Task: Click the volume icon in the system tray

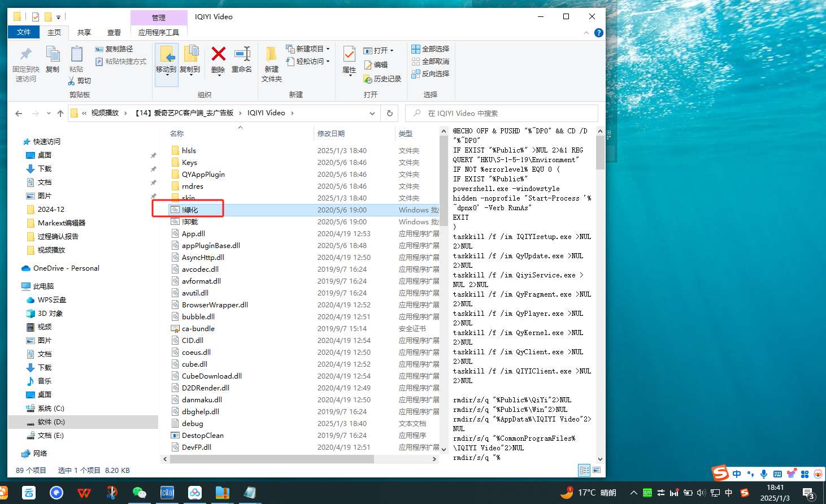Action: (x=701, y=493)
